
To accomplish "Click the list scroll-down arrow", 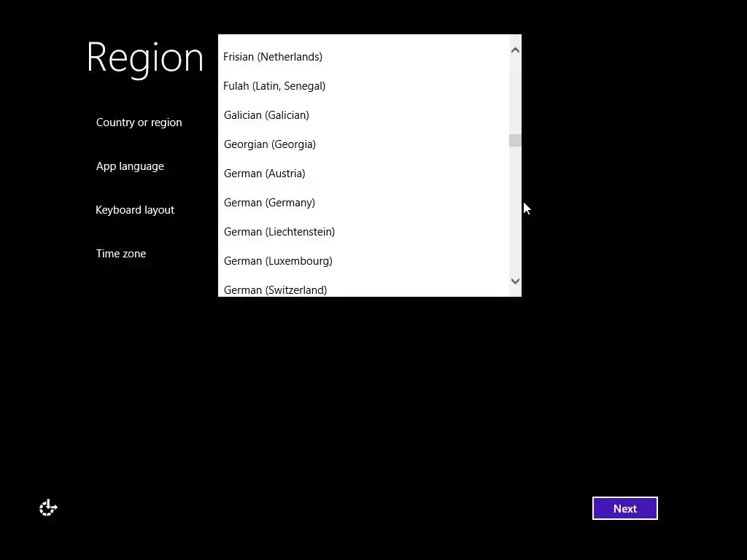I will coord(515,281).
